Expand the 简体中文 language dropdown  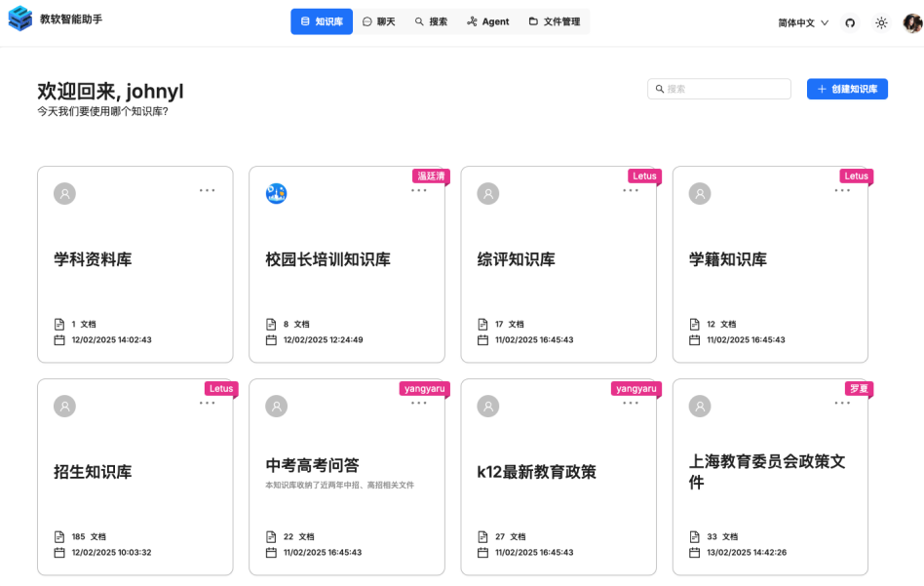(803, 22)
